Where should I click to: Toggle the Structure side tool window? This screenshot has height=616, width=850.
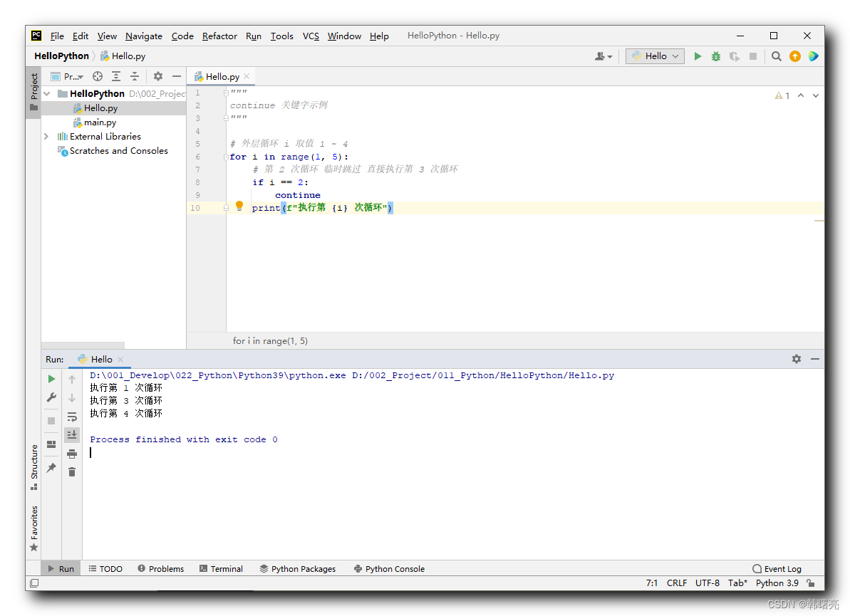[33, 467]
